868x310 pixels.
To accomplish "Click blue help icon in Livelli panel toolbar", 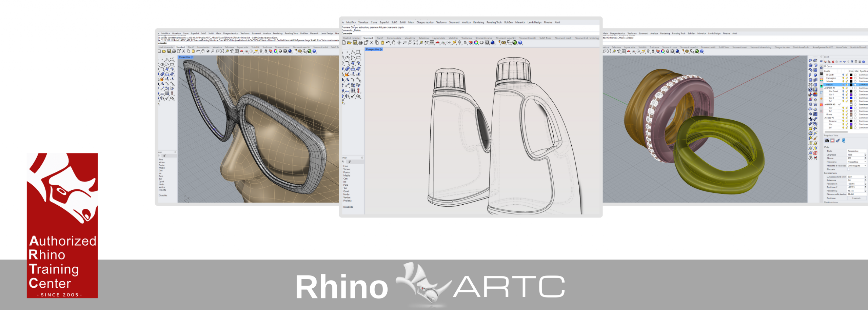I will click(863, 62).
